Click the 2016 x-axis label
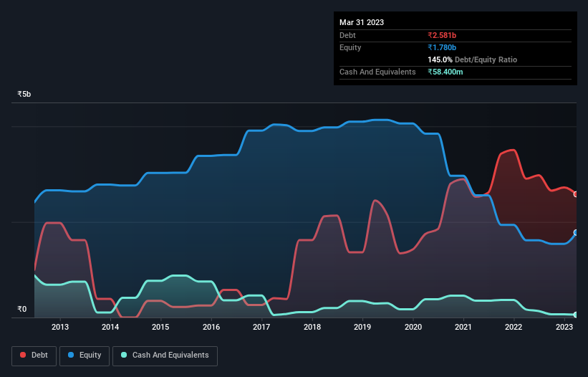588x377 pixels. [x=211, y=327]
